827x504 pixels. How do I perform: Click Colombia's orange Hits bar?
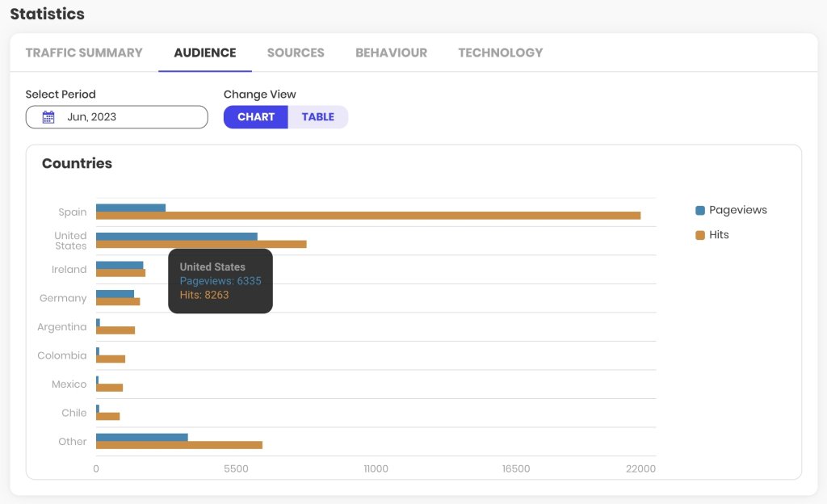tap(111, 359)
